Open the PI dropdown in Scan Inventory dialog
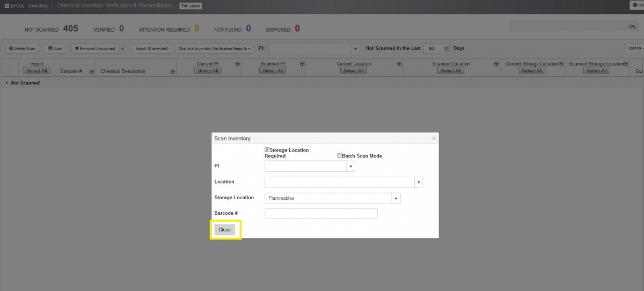The height and width of the screenshot is (291, 644). click(350, 166)
